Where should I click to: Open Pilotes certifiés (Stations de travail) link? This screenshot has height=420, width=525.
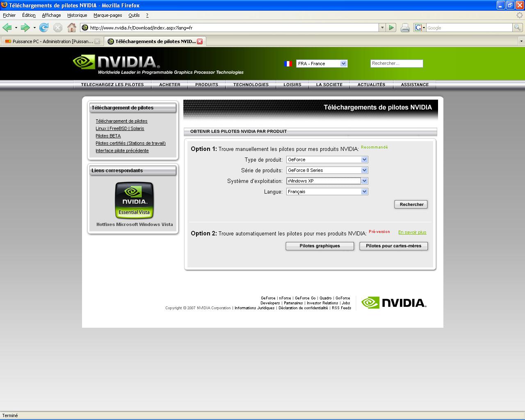130,143
